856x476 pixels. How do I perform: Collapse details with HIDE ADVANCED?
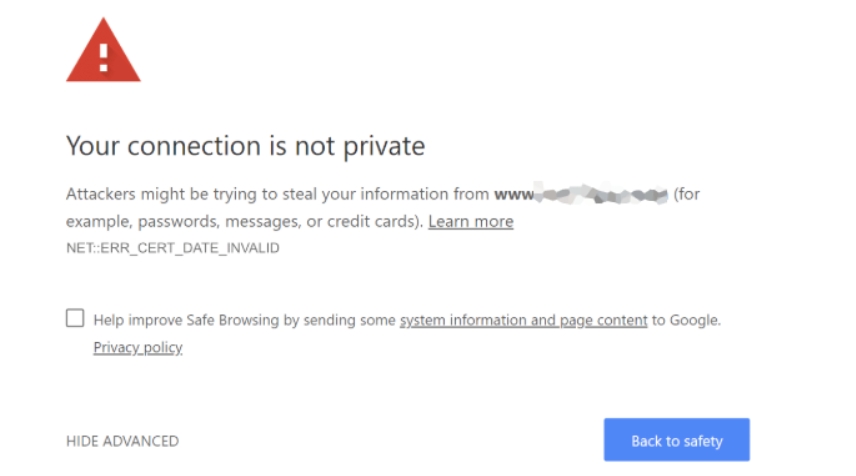pyautogui.click(x=122, y=441)
